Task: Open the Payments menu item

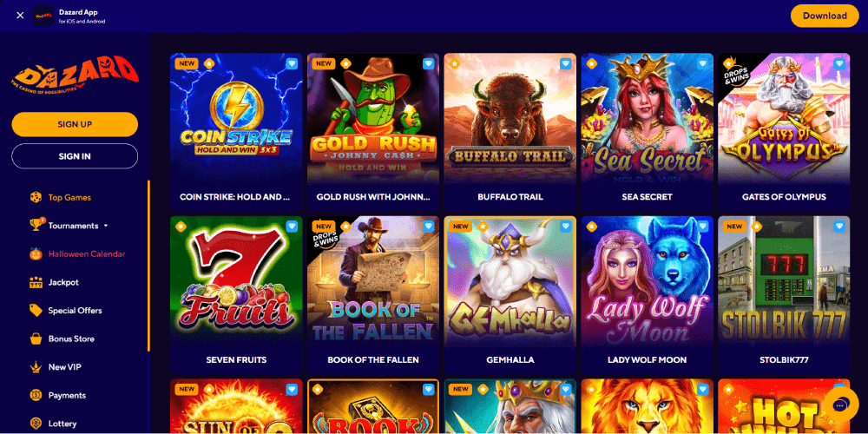Action: pos(67,395)
